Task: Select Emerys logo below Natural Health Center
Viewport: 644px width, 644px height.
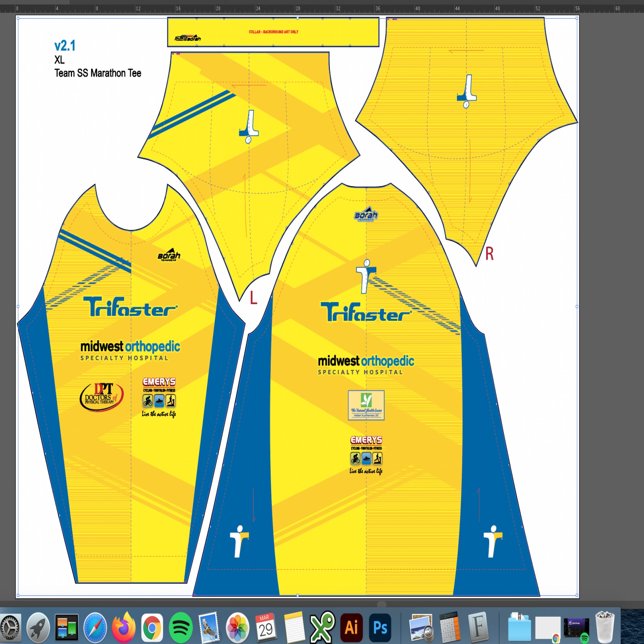Action: (366, 455)
